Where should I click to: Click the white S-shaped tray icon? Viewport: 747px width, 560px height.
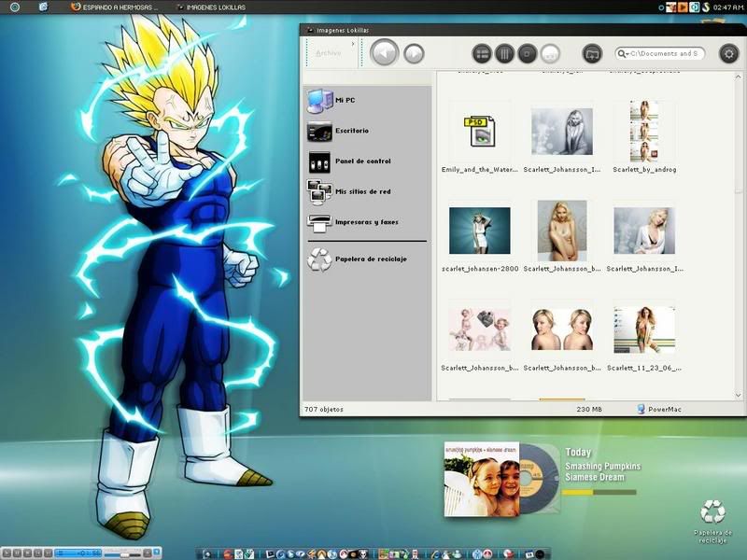click(706, 7)
